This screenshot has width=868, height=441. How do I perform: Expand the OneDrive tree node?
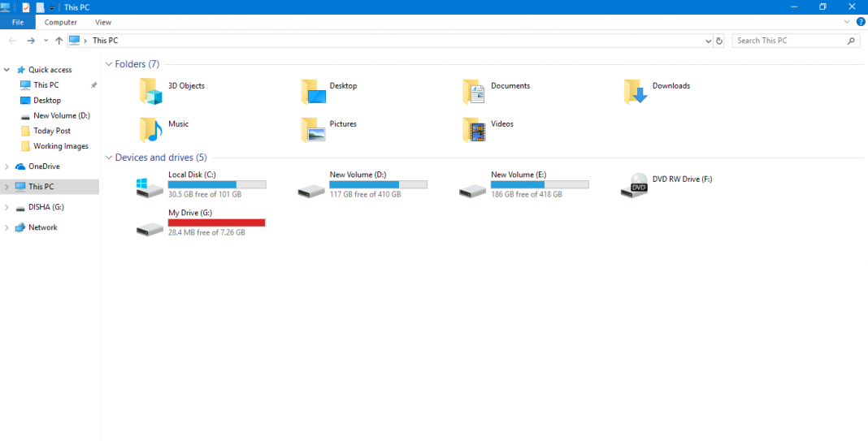[7, 166]
